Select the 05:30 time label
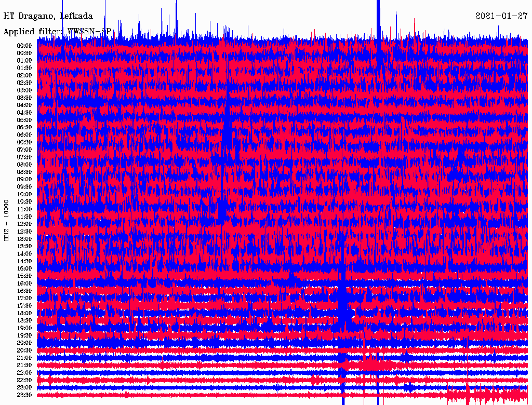This screenshot has height=405, width=532. coord(24,128)
